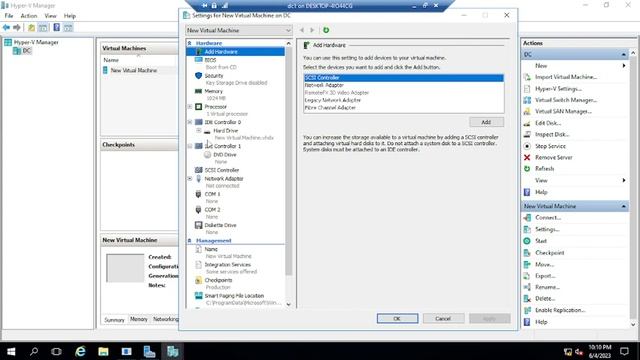Expand the Network Adapter node

tap(190, 178)
